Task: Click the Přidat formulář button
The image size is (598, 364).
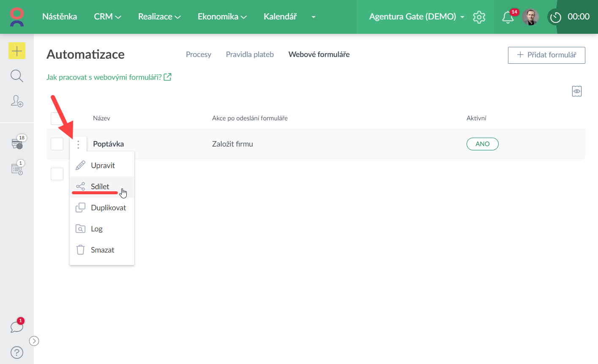Action: tap(546, 55)
